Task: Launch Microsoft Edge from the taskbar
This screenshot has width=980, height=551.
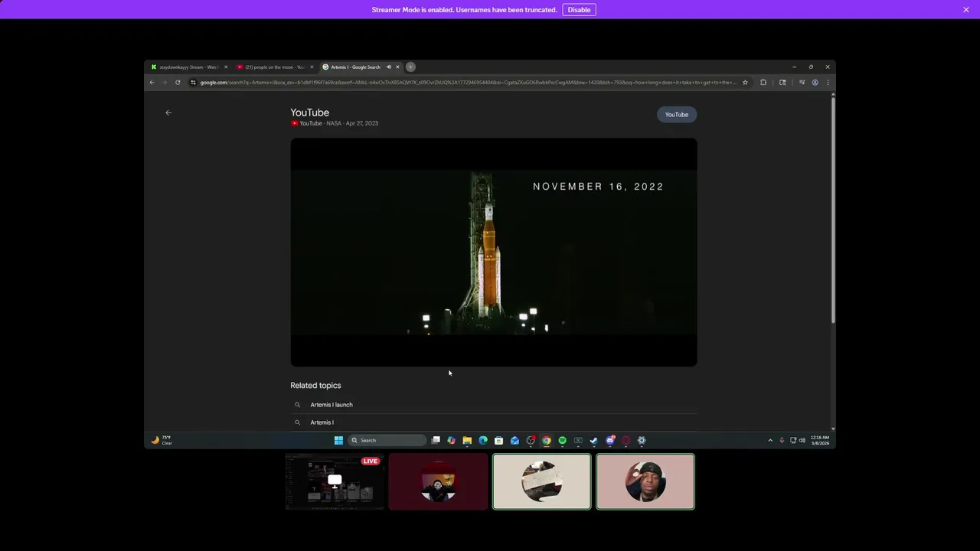Action: pyautogui.click(x=483, y=440)
